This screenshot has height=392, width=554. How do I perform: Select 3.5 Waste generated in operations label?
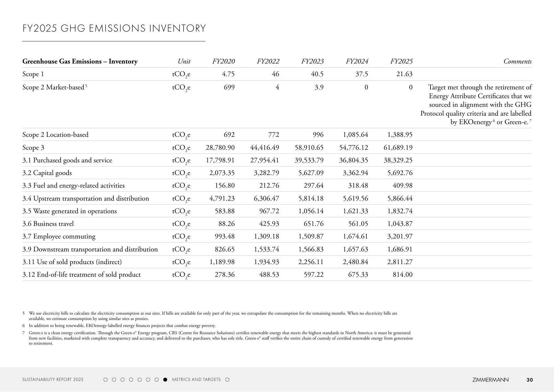coord(69,211)
